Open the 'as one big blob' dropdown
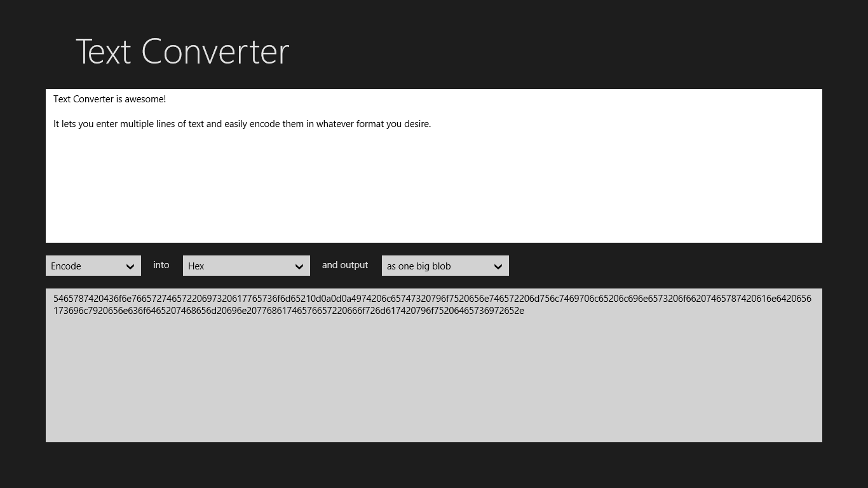 tap(445, 266)
